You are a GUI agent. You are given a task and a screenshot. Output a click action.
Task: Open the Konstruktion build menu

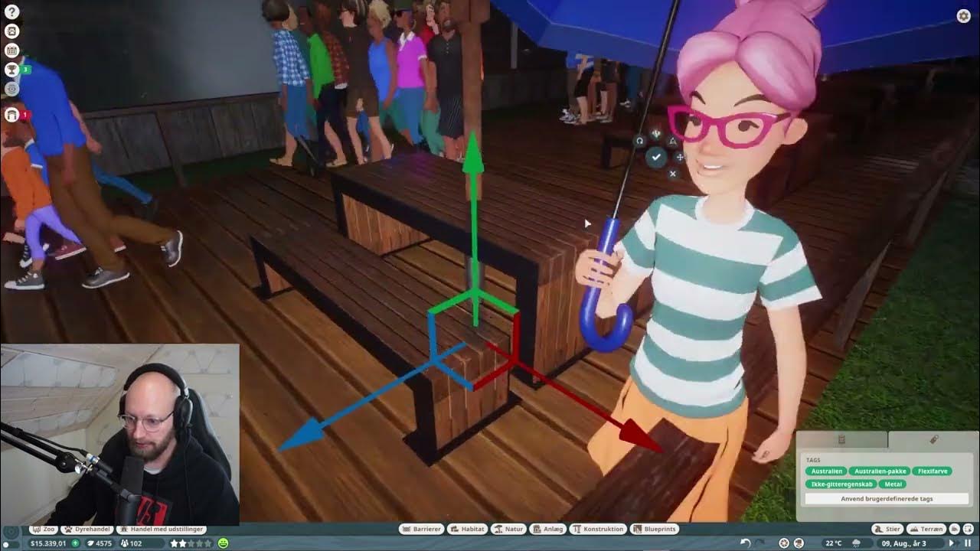(x=599, y=529)
